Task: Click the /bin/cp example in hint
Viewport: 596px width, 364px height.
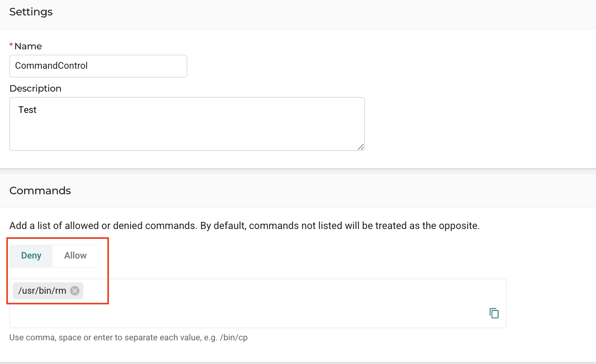Action: pos(234,338)
